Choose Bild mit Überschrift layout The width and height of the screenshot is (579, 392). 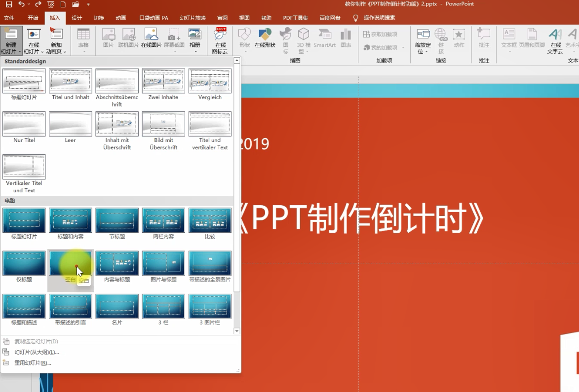pos(163,131)
